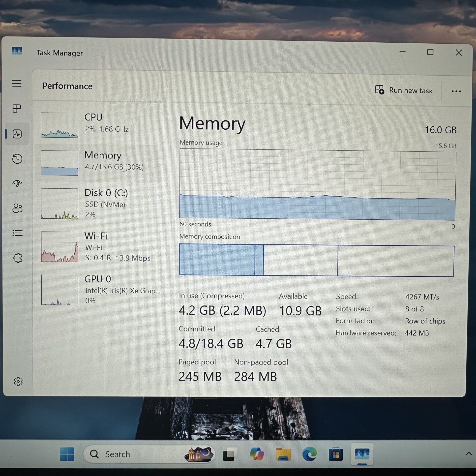Open the Processes page icon in sidebar
Image resolution: width=476 pixels, height=476 pixels.
tap(17, 108)
